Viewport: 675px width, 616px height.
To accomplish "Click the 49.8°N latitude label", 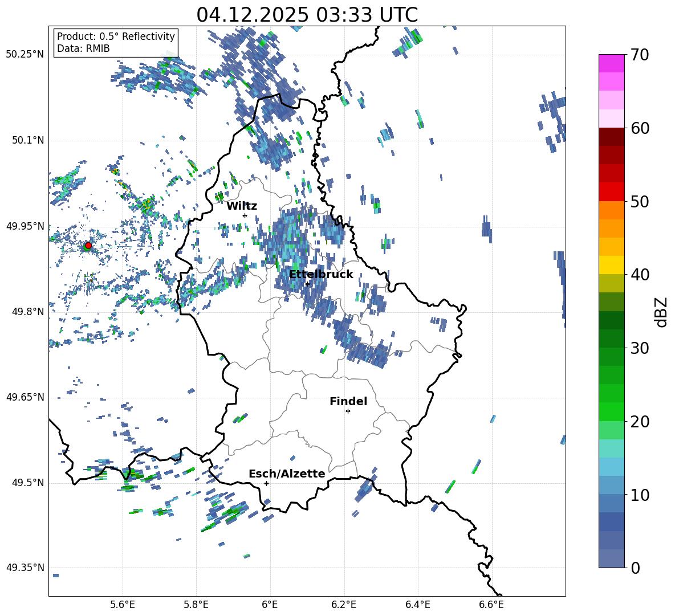I will point(27,311).
